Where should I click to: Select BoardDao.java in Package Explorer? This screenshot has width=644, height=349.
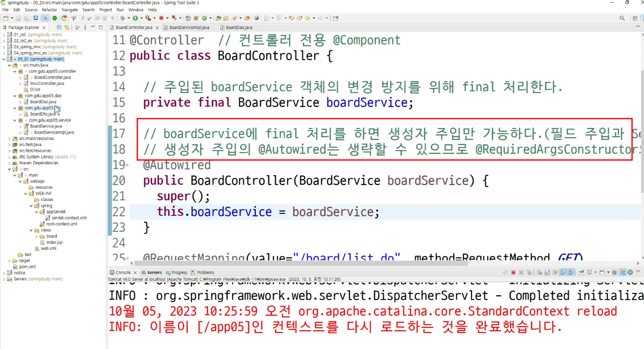pyautogui.click(x=43, y=102)
